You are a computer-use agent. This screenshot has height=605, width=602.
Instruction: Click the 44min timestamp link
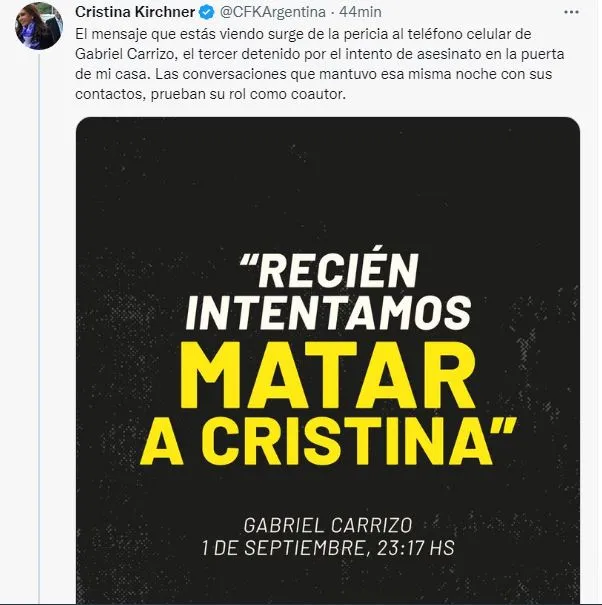click(x=360, y=12)
